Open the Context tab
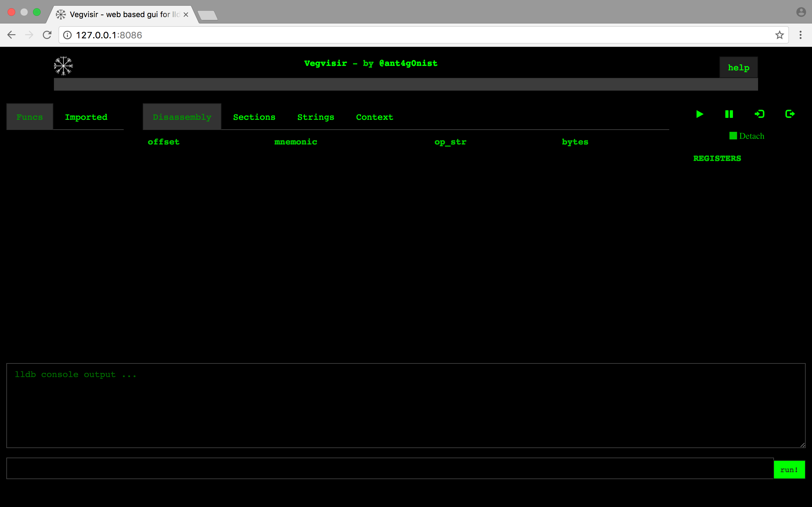 (375, 117)
